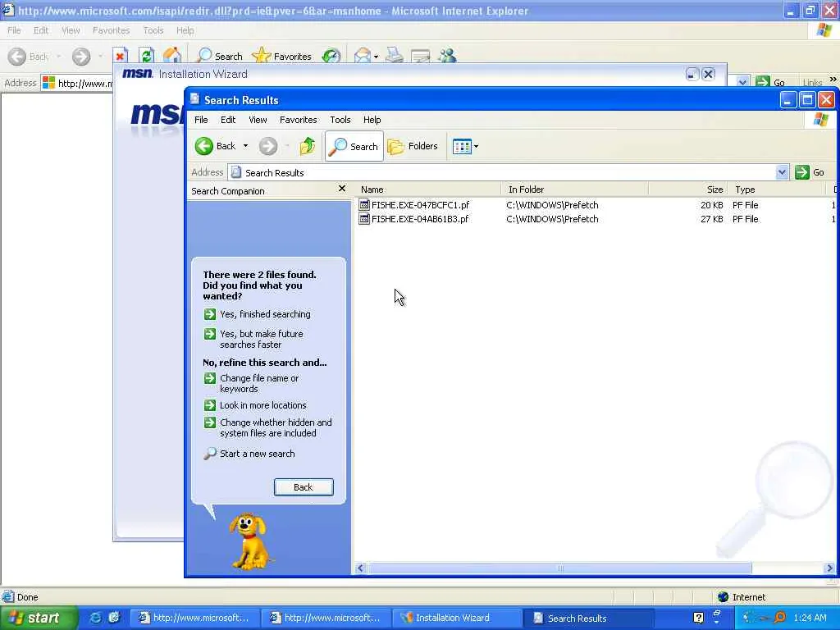Open Favorites menu in Search Results
This screenshot has width=840, height=630.
298,120
